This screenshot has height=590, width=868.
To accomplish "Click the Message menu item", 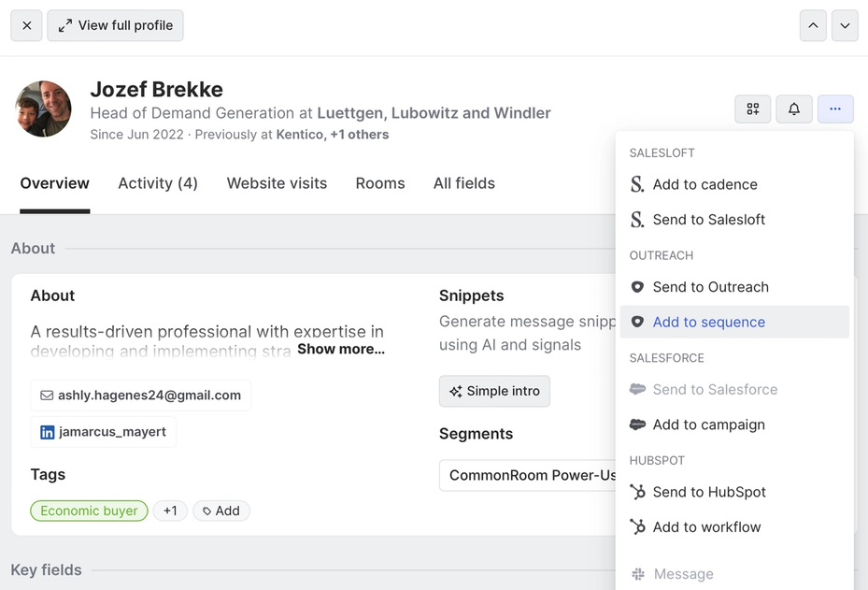I will [x=734, y=574].
